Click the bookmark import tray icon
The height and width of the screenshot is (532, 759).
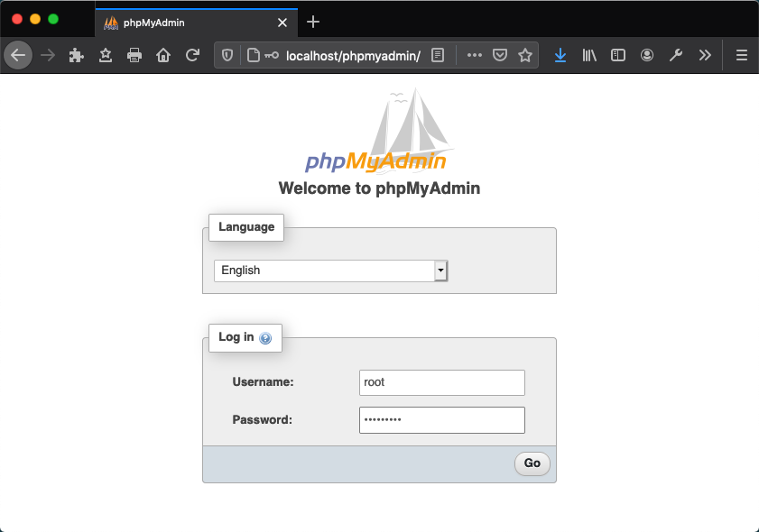105,55
